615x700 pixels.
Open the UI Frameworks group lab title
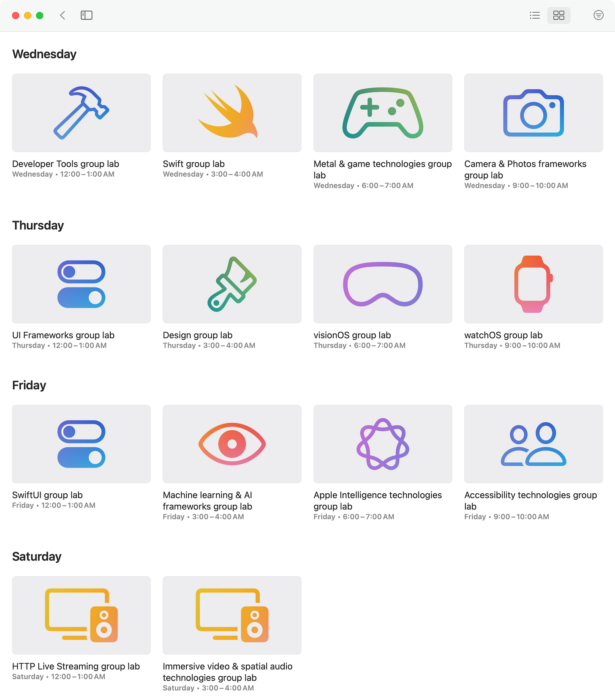click(x=63, y=335)
